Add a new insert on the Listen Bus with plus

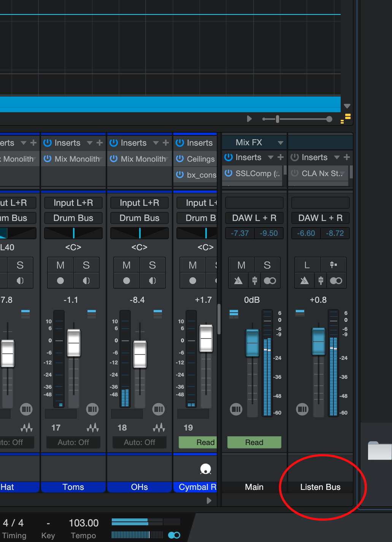[x=346, y=157]
